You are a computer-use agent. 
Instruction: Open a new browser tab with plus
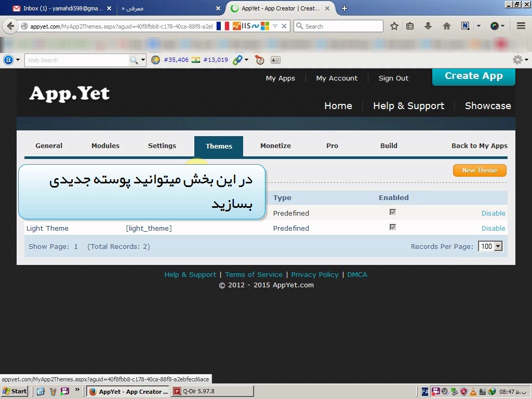(x=344, y=8)
